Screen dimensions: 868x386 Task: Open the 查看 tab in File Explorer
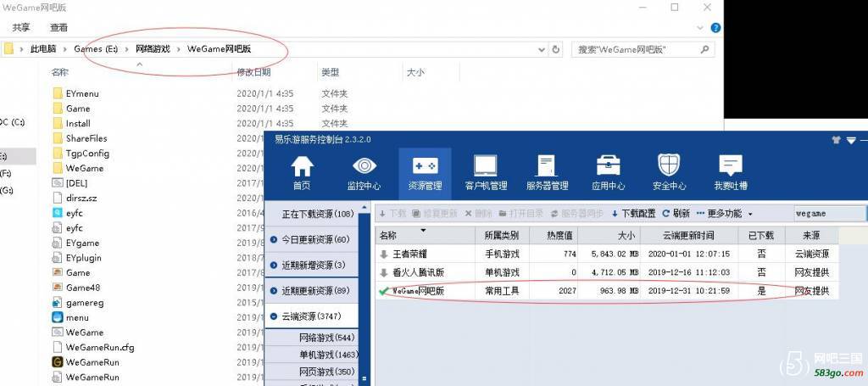coord(58,27)
